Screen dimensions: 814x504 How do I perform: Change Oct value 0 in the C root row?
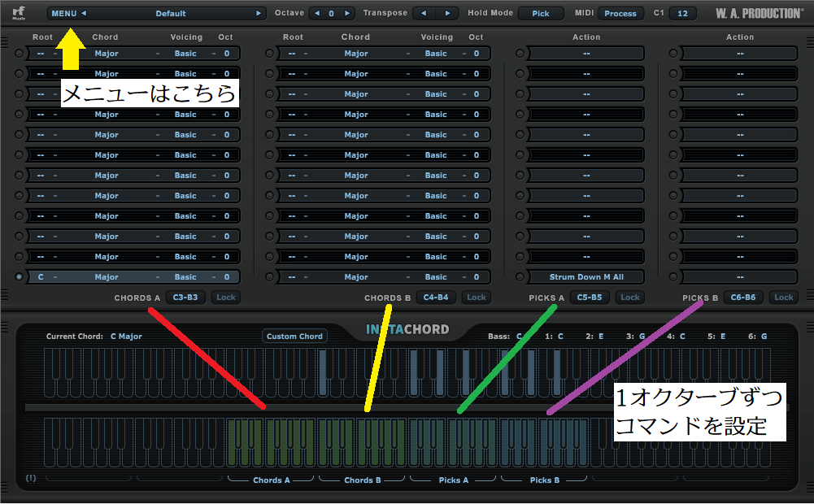[227, 277]
